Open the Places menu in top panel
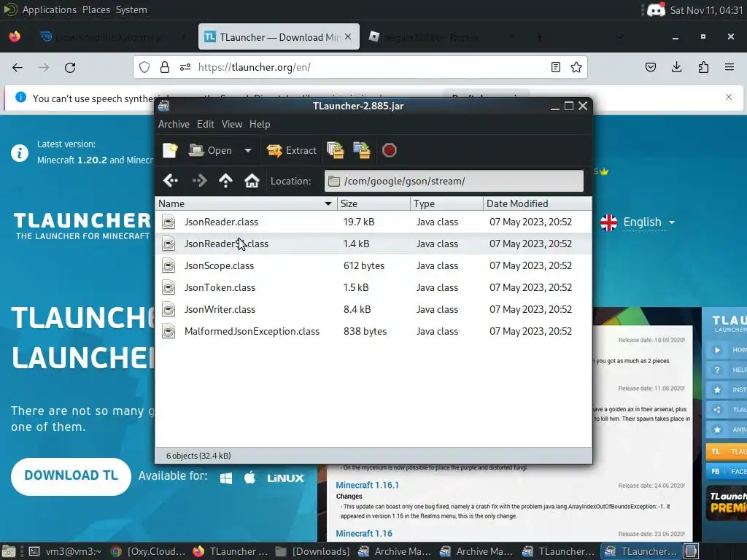747x560 pixels. tap(96, 9)
